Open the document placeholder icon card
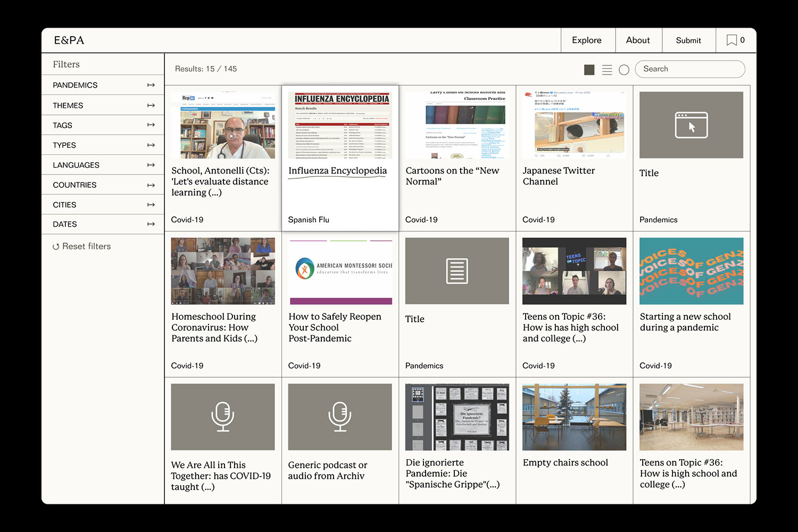 point(456,271)
